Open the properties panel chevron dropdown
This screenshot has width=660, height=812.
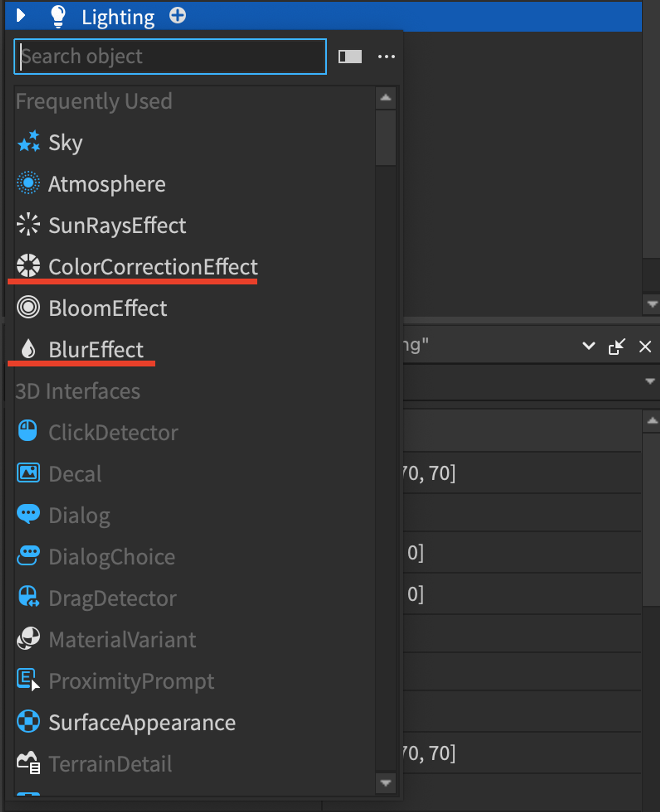click(x=589, y=346)
